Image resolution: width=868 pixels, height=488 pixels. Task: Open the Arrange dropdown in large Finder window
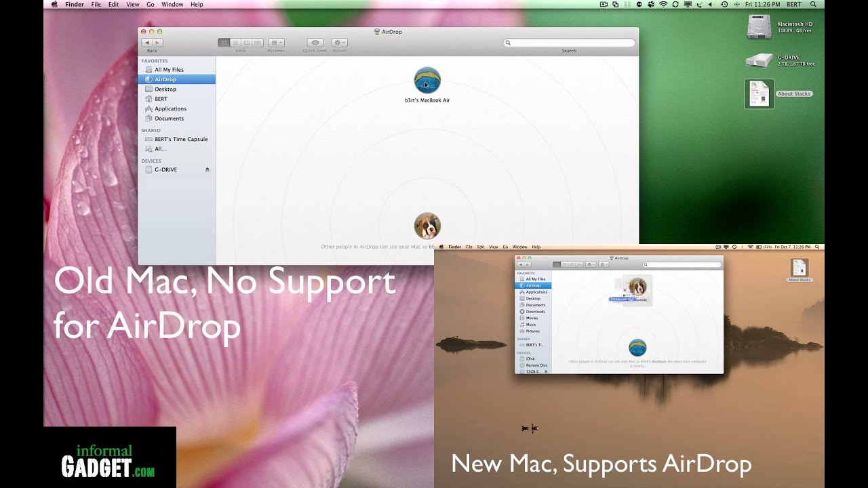(276, 43)
